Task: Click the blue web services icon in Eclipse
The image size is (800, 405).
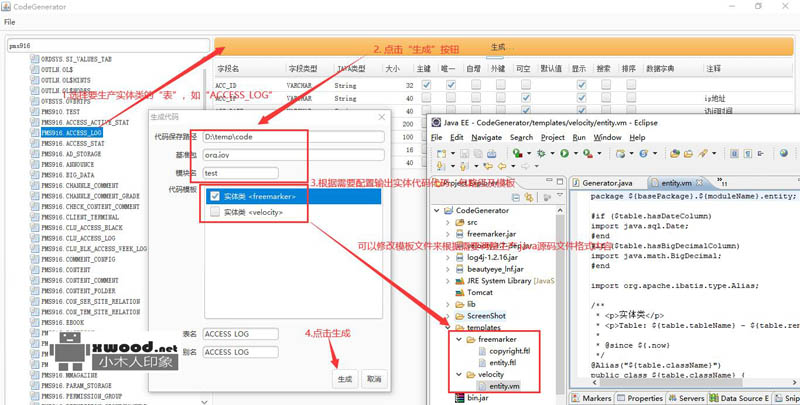Action: pos(643,154)
